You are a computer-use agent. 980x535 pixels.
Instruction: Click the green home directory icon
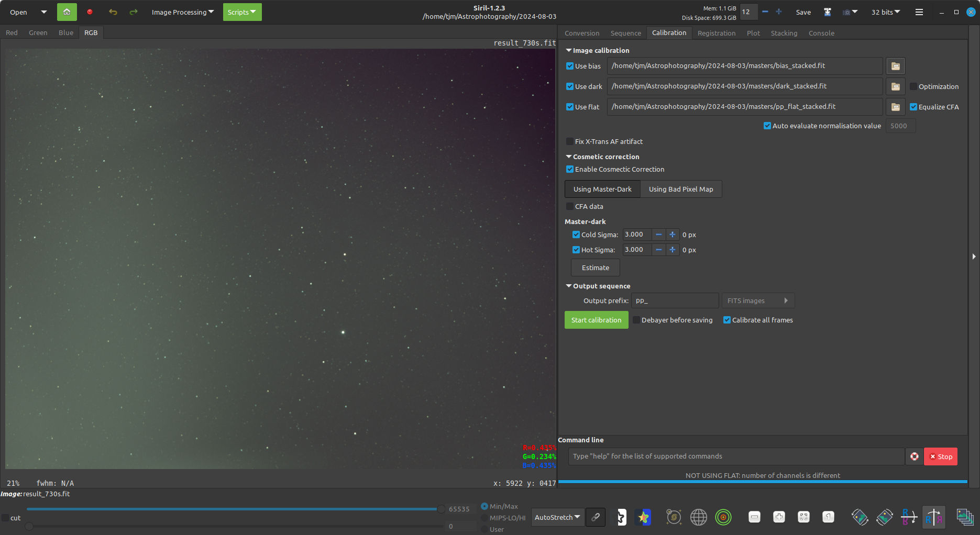67,12
